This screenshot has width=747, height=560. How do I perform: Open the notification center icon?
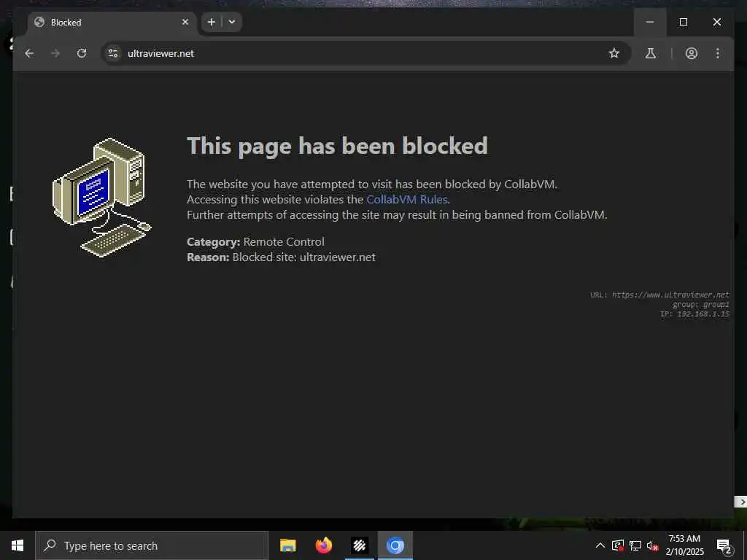coord(724,545)
